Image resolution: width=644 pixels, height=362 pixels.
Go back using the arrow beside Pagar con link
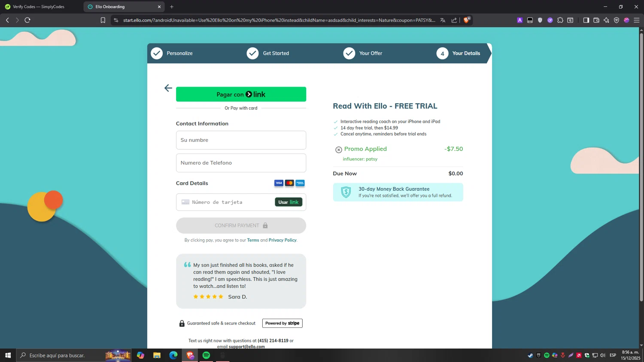click(168, 88)
